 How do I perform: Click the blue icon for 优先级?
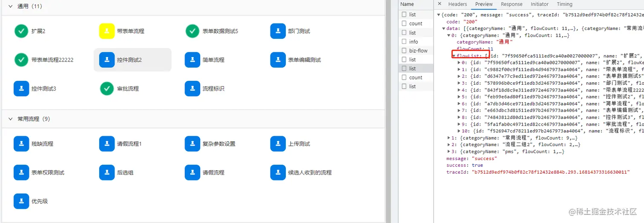coord(21,201)
